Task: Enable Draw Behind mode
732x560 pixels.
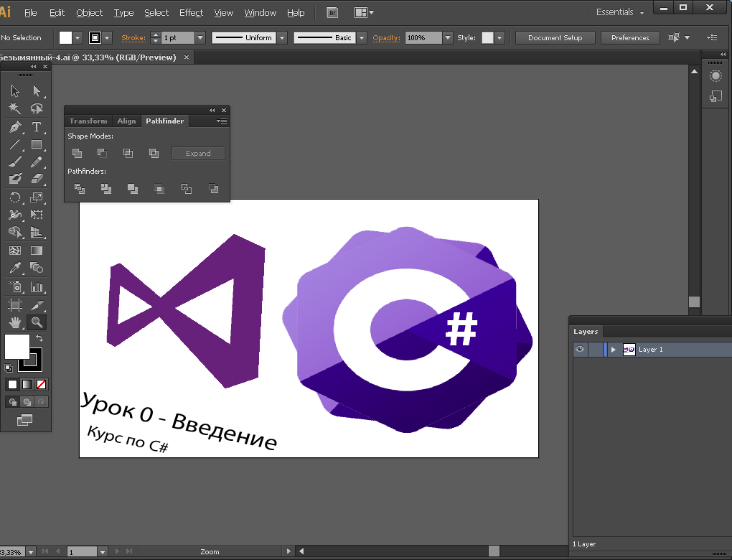Action: pyautogui.click(x=27, y=401)
